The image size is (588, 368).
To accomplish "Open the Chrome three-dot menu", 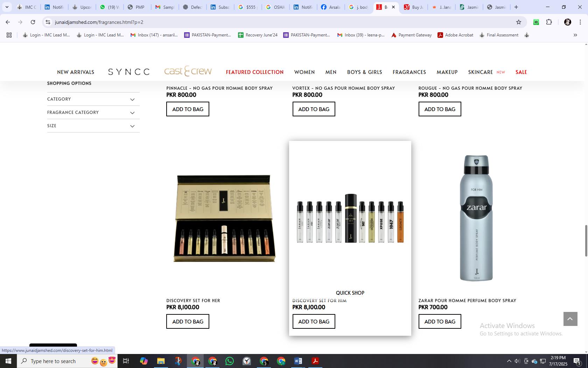I will click(580, 22).
